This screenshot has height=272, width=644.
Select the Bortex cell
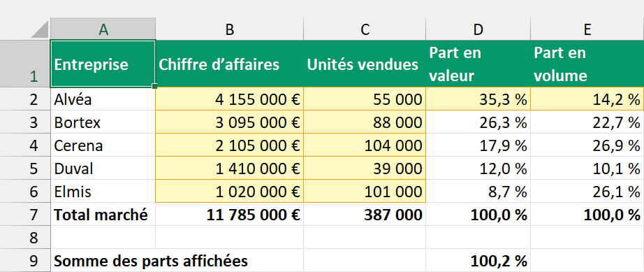(103, 122)
